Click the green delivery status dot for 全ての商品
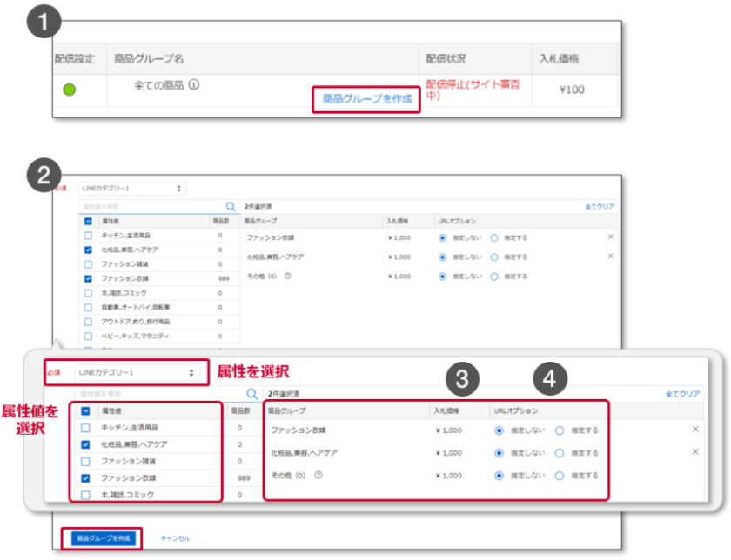The image size is (731, 560). (70, 89)
